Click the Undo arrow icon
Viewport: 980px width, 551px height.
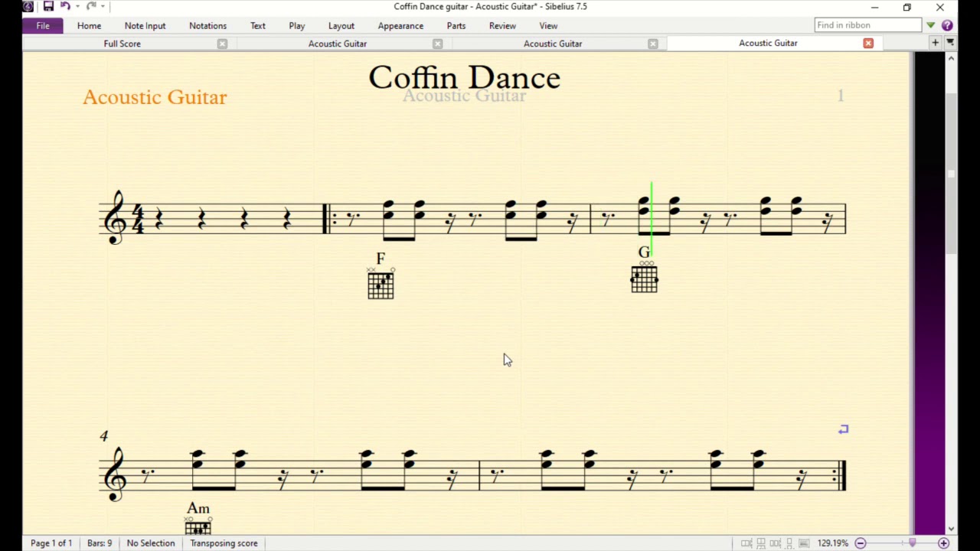[65, 7]
